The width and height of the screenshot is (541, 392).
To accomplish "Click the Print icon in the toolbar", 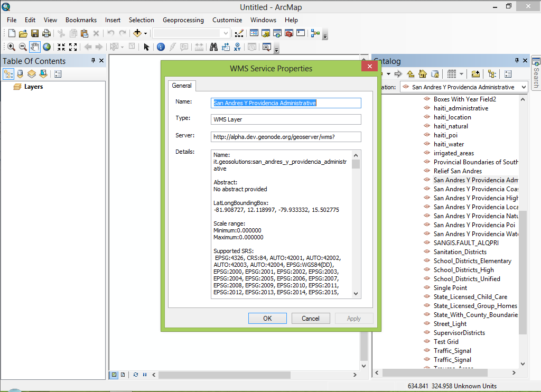I will click(46, 33).
